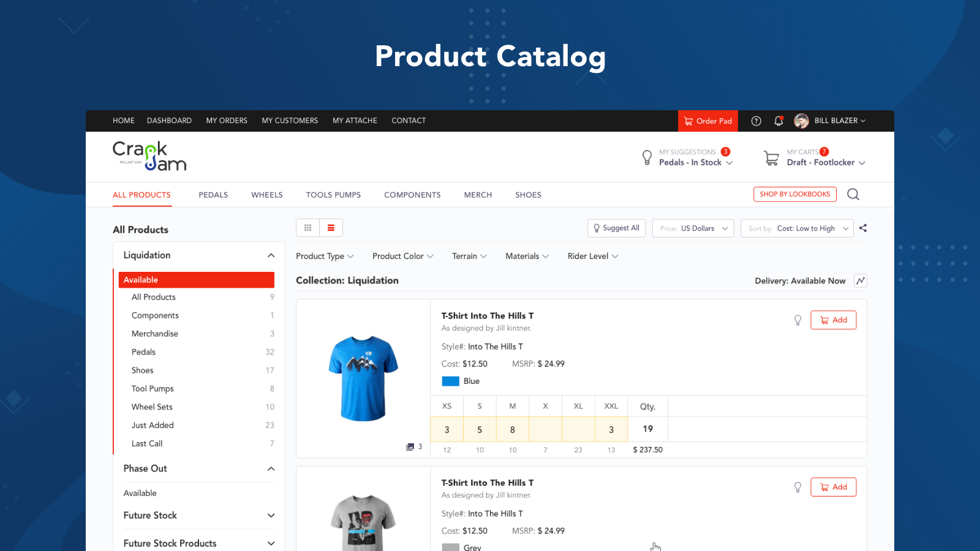Expand the Terrain filter
The width and height of the screenshot is (980, 551).
pyautogui.click(x=470, y=256)
